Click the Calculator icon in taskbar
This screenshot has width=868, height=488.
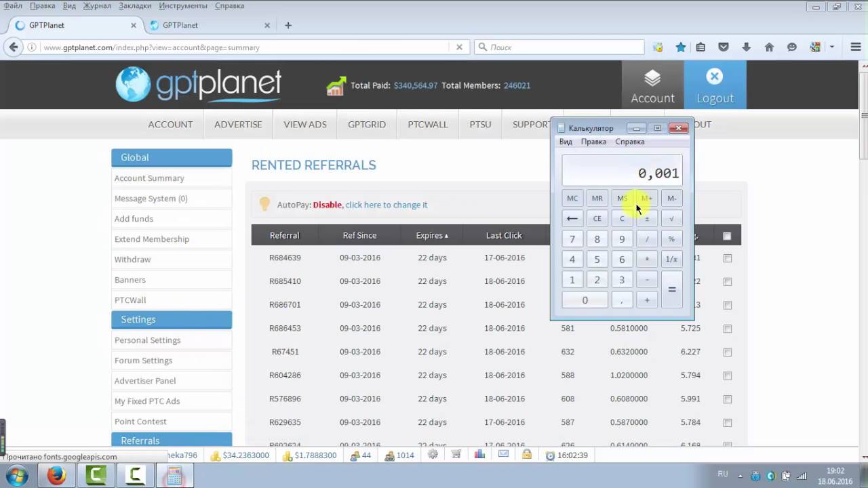[174, 476]
